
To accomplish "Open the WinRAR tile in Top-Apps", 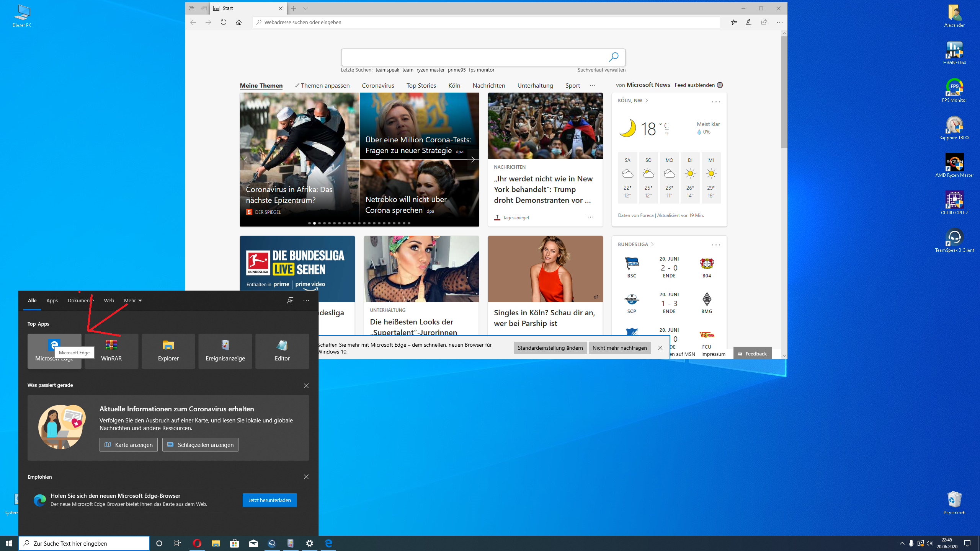I will pyautogui.click(x=111, y=351).
